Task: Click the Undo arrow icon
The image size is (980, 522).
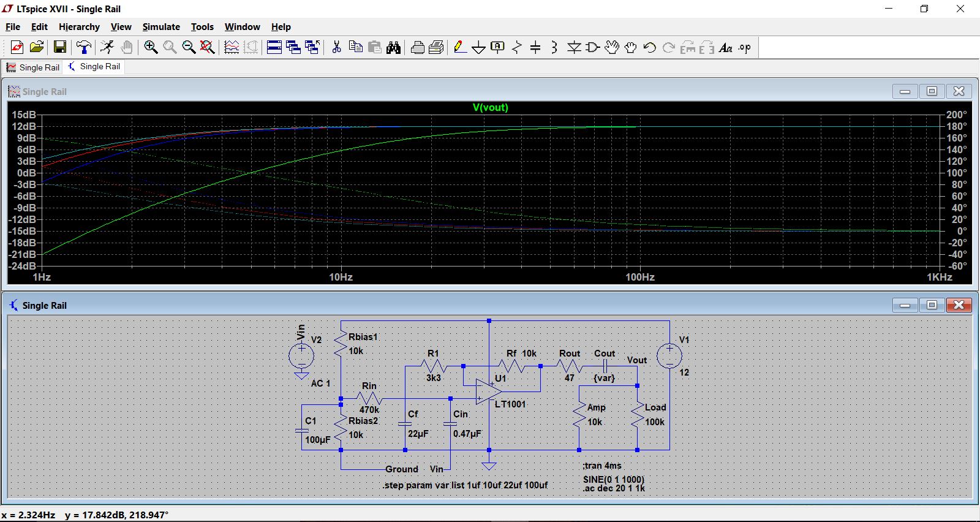Action: coord(650,47)
